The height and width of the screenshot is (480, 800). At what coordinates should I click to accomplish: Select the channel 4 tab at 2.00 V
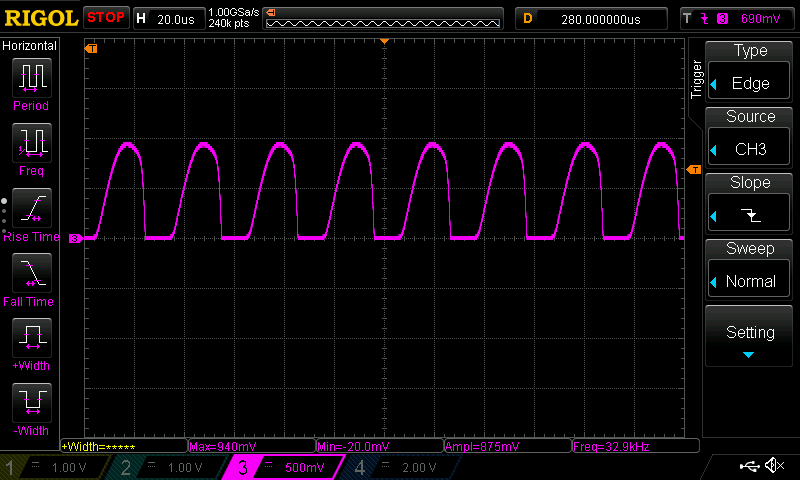(402, 467)
